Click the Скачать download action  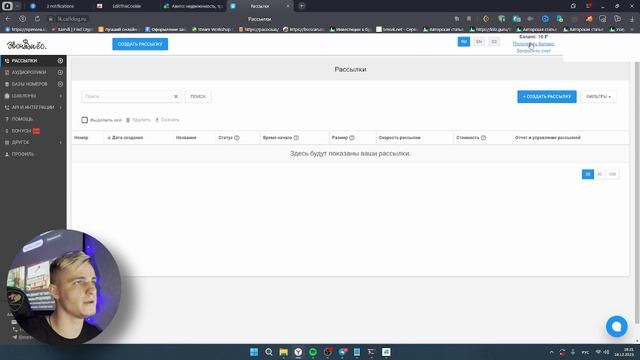click(x=167, y=120)
